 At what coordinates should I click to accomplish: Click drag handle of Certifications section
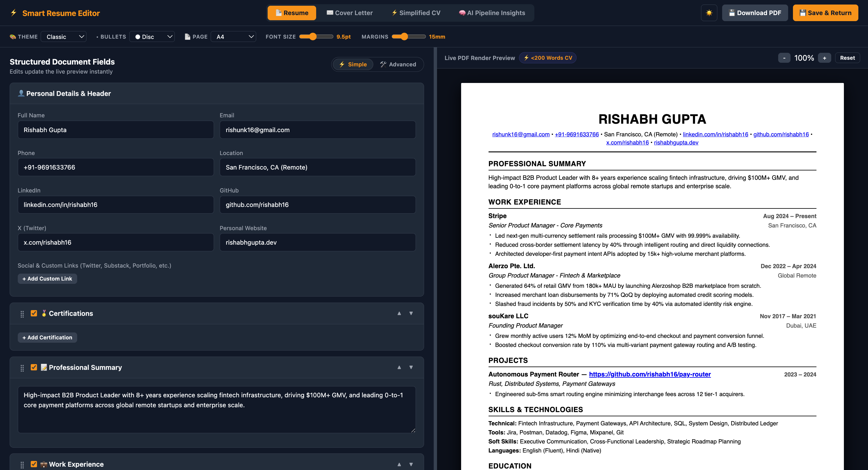(x=22, y=314)
